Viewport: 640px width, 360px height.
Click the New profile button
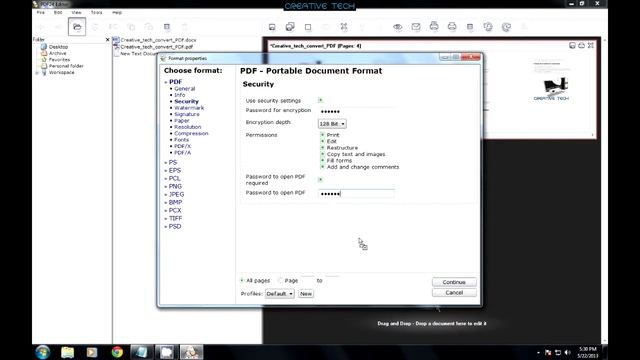pos(306,293)
